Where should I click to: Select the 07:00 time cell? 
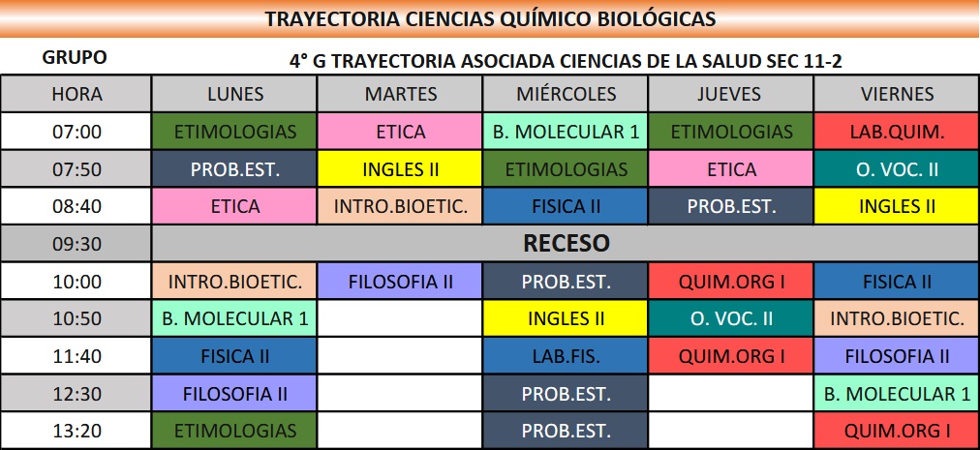point(76,132)
